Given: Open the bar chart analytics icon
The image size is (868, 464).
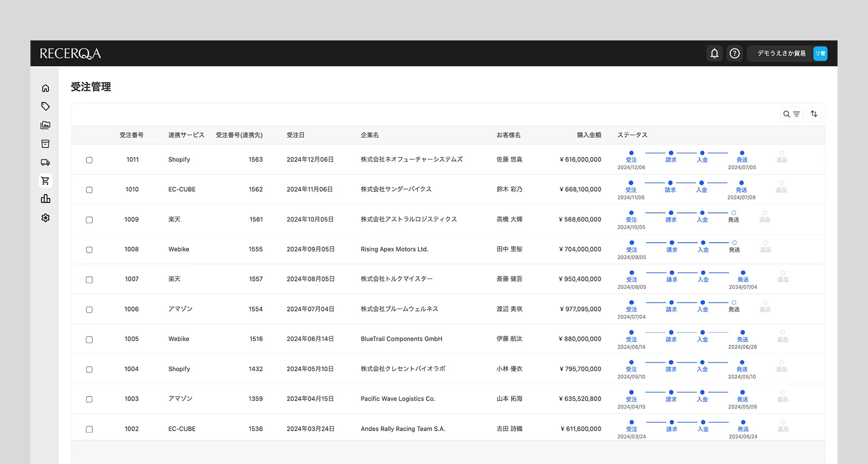Looking at the screenshot, I should [45, 199].
